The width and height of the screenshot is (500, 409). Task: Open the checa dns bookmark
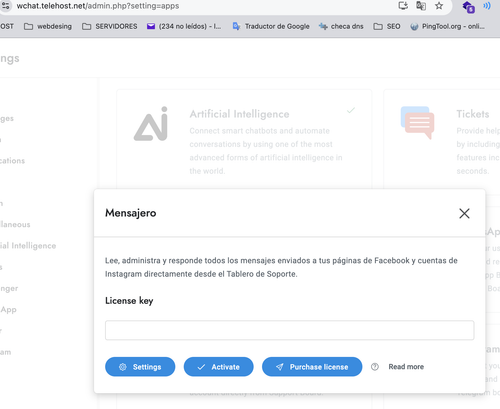pyautogui.click(x=341, y=26)
